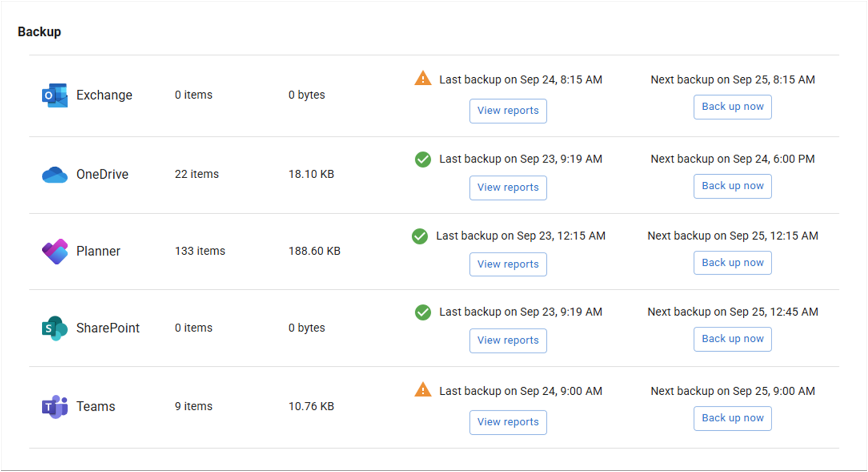868x472 pixels.
Task: Click the Teams app icon
Action: (x=54, y=407)
